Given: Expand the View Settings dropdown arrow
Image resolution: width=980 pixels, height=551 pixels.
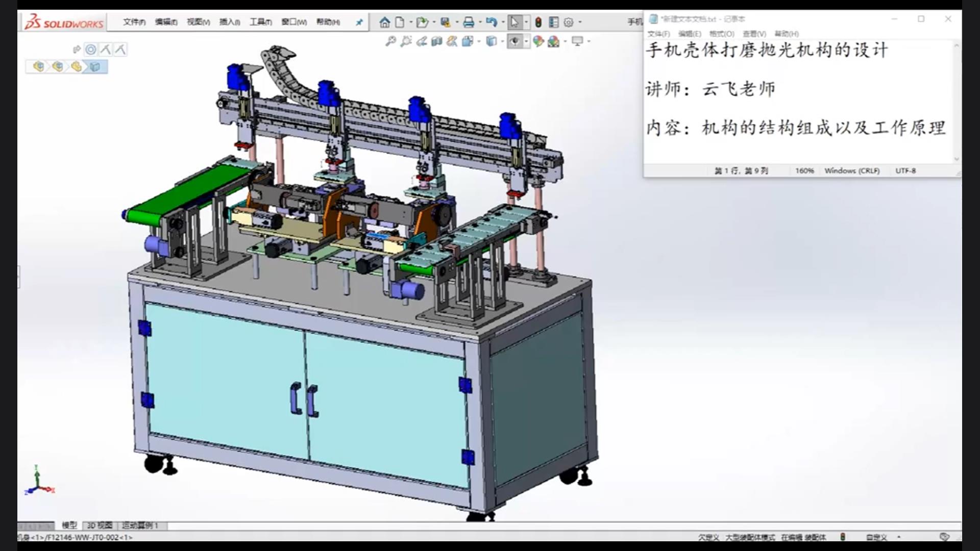Looking at the screenshot, I should [589, 41].
